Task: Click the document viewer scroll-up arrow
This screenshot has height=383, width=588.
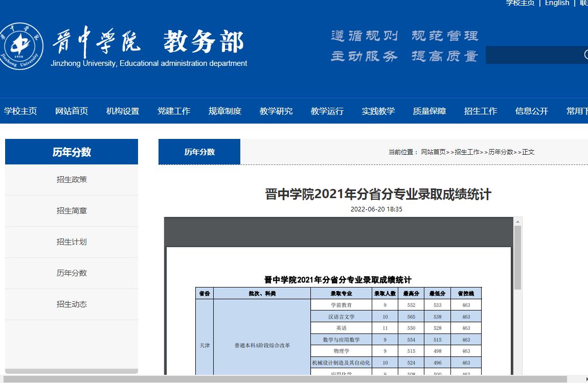Action: point(517,222)
